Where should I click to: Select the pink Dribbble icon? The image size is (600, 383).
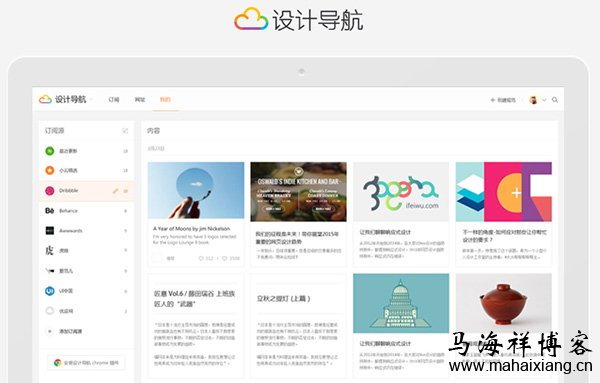pyautogui.click(x=50, y=191)
